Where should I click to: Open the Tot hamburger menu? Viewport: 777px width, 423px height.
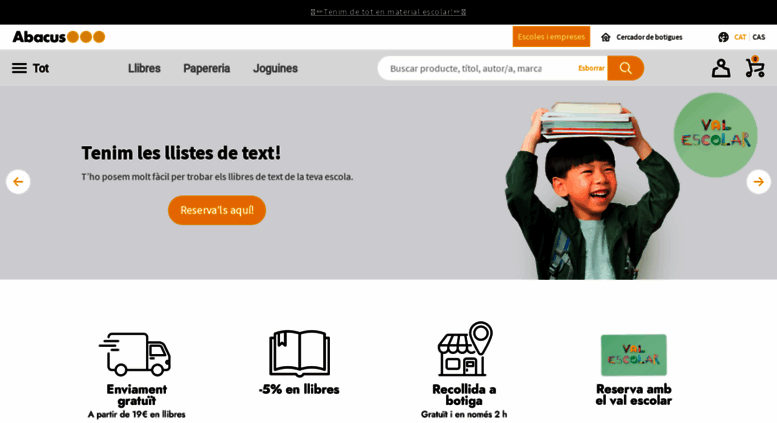click(30, 68)
